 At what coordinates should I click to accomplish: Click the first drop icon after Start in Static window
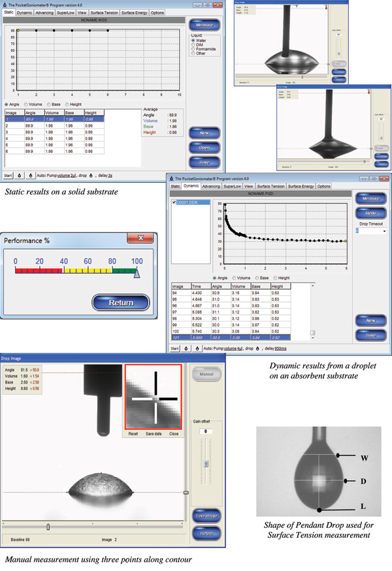(20, 176)
